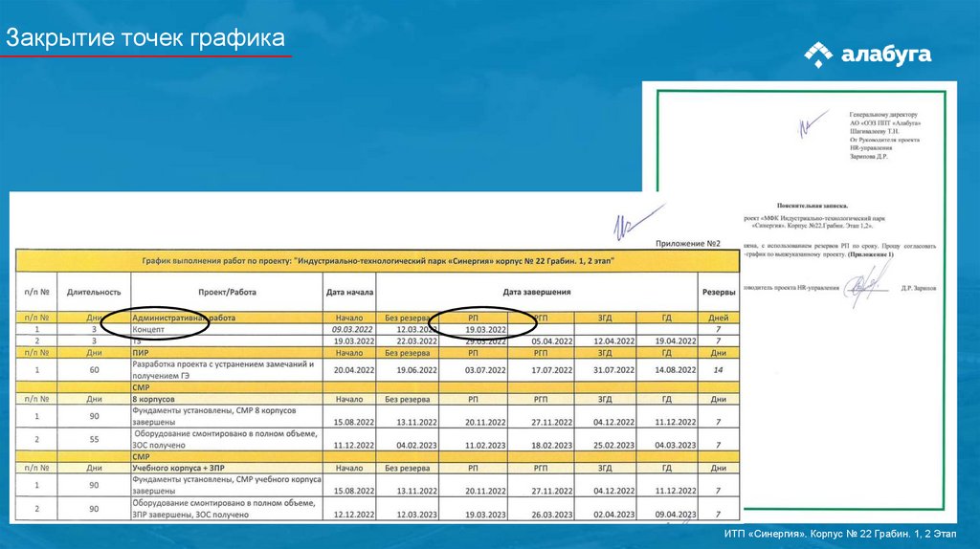Select the duration value "55"
The height and width of the screenshot is (549, 980).
(94, 439)
